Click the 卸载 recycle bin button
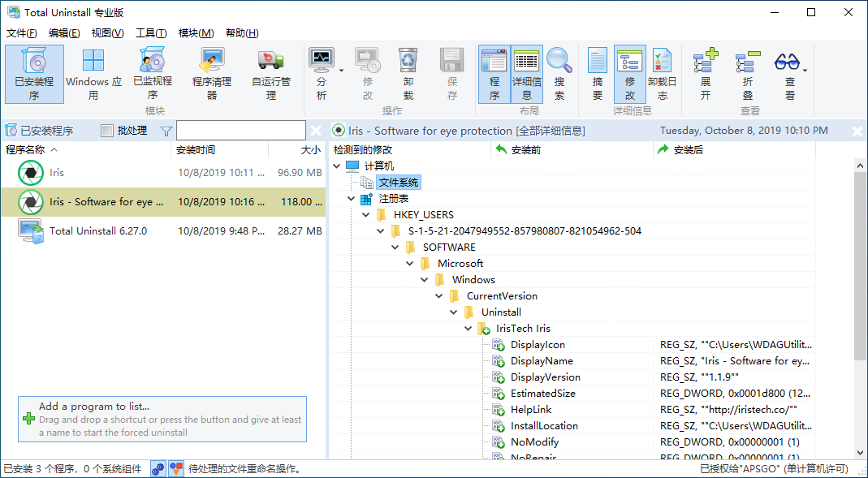Screen dimensions: 868x478 (408, 74)
